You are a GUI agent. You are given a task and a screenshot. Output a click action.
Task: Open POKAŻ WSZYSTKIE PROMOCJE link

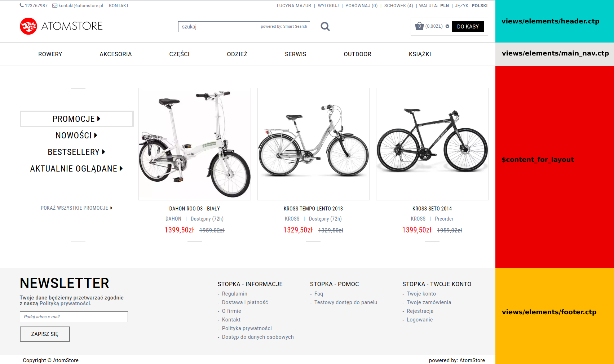(76, 208)
